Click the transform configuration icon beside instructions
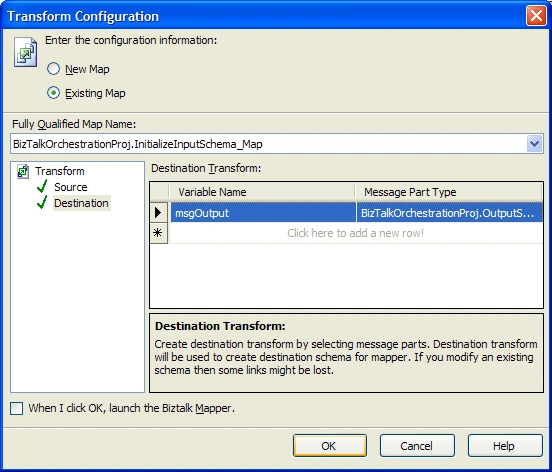The height and width of the screenshot is (472, 552). click(x=25, y=52)
